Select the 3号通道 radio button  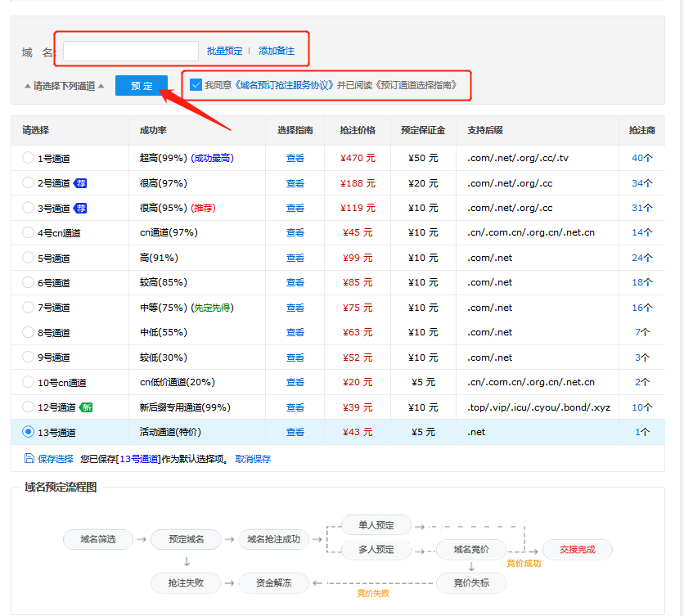click(28, 208)
